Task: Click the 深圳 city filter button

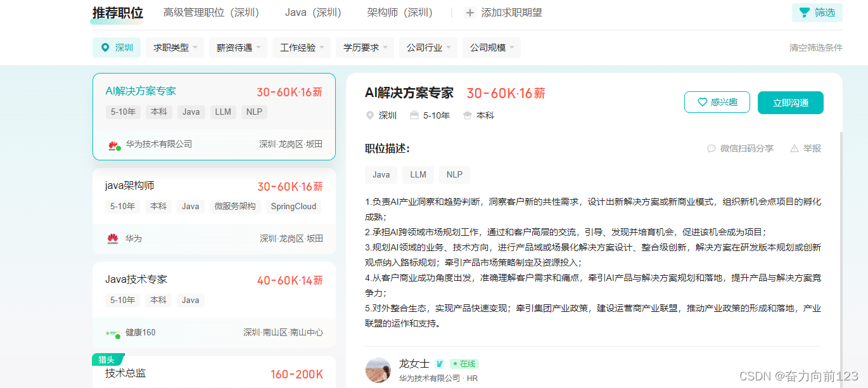Action: tap(117, 48)
